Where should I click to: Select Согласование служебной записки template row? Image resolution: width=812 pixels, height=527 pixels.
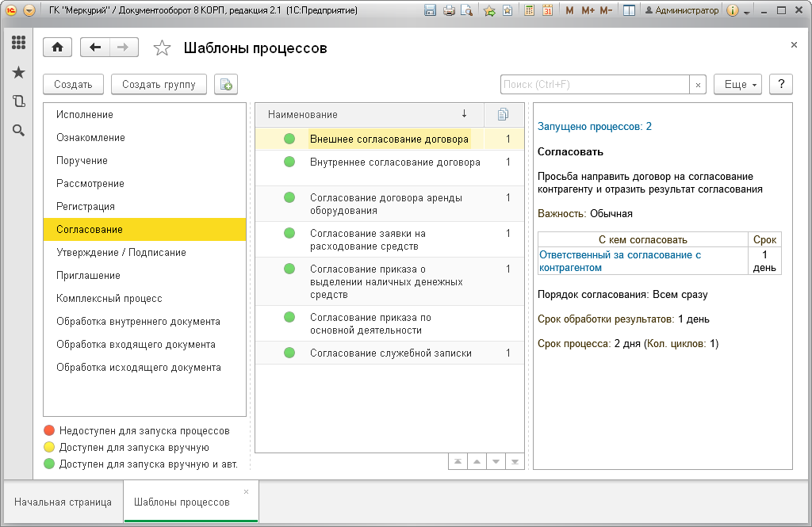389,353
